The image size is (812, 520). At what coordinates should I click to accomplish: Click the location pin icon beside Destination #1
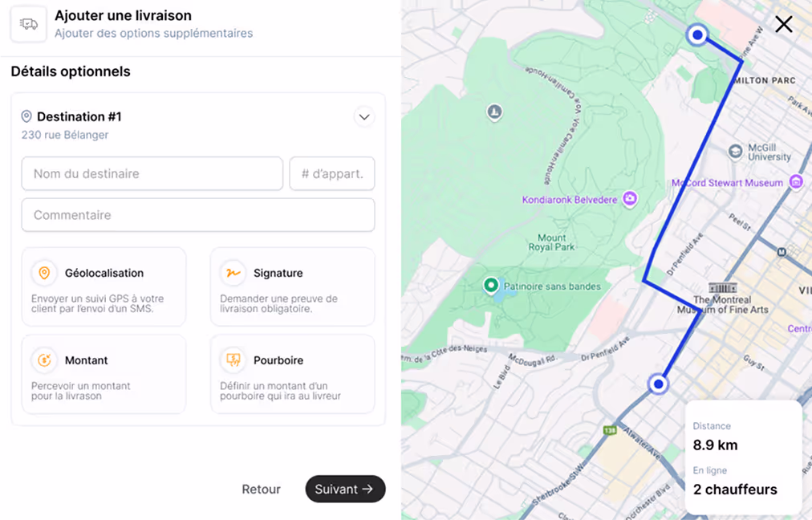(26, 116)
